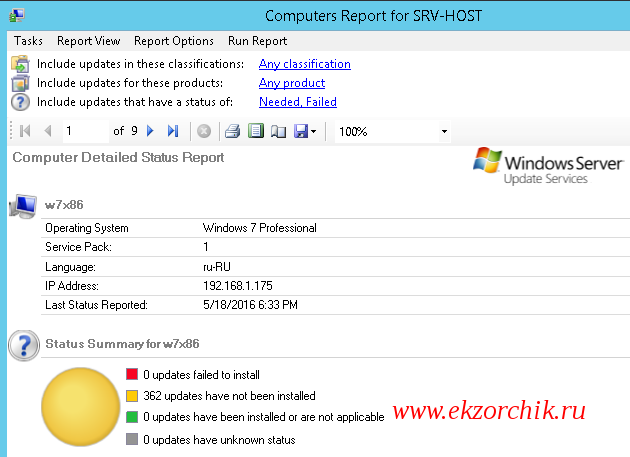Go to first page of report
The image size is (630, 457).
click(25, 131)
